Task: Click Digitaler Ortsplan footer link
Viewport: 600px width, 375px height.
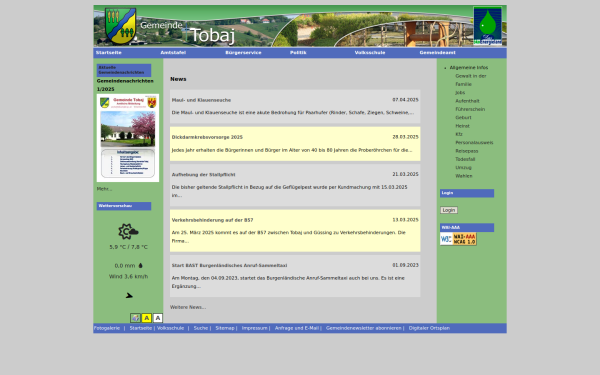Action: 429,328
